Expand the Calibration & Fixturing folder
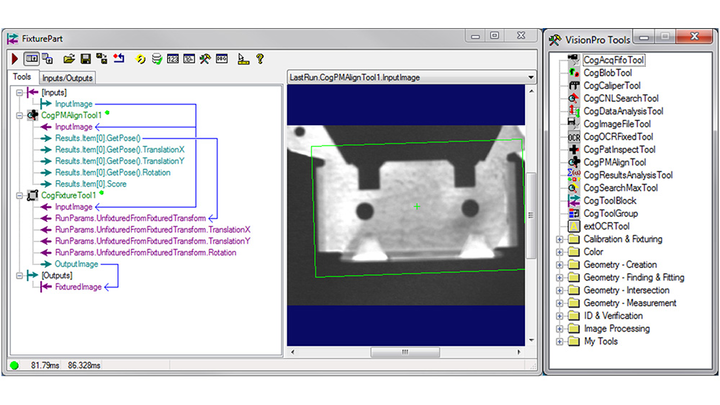The image size is (720, 405). (x=560, y=239)
